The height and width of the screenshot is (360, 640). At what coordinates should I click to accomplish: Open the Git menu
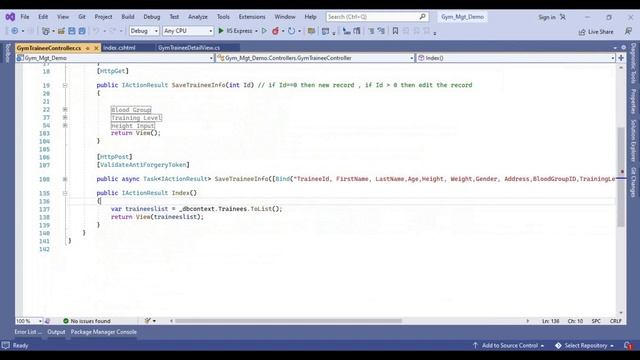[x=82, y=17]
